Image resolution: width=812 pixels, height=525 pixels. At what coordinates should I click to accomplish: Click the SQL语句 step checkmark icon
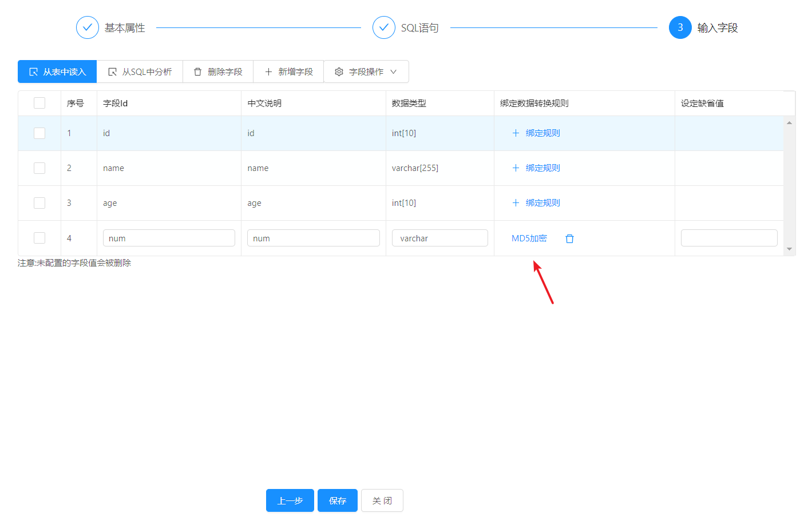(383, 27)
